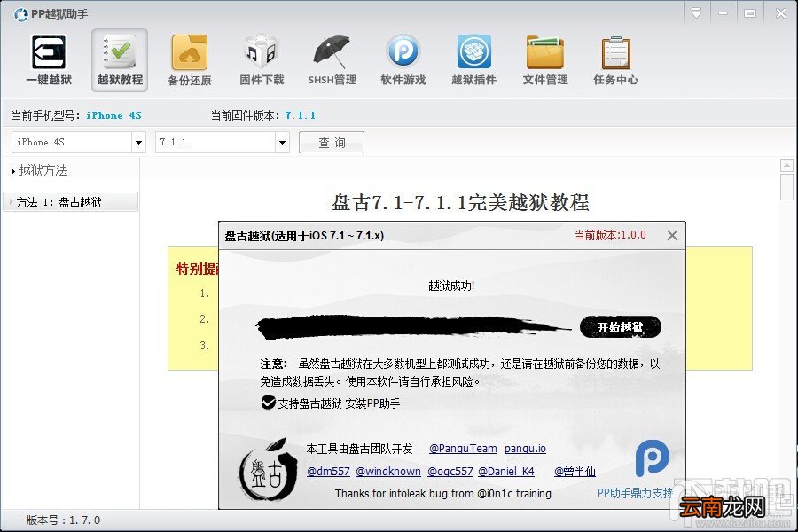
Task: Click the 盘古7.1-7.1.1完美越狱教程 heading
Action: click(x=460, y=203)
